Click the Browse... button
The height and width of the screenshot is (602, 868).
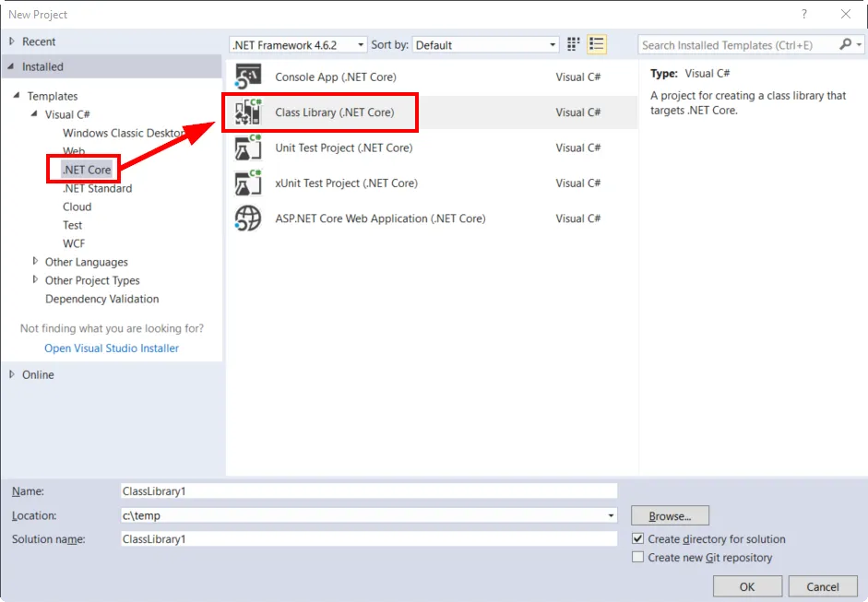670,515
